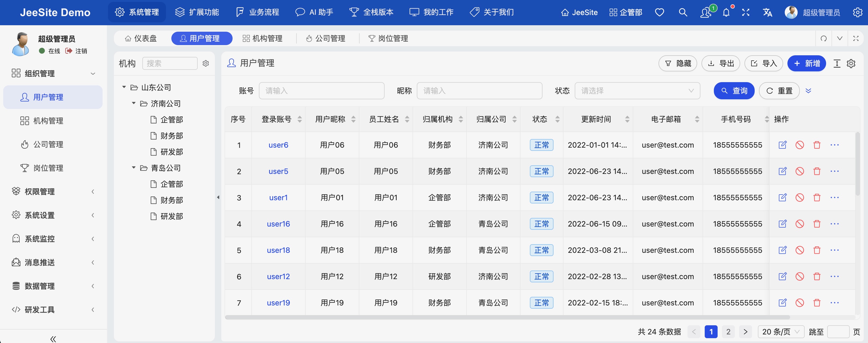Viewport: 868px width, 343px height.
Task: Click the 账号 account input field
Action: point(321,90)
